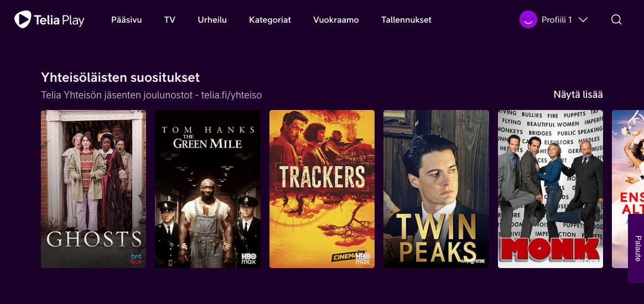Viewport: 644px width, 304px height.
Task: Select the Monk series poster
Action: (550, 188)
